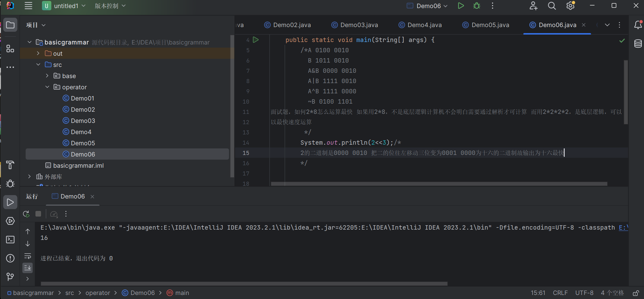This screenshot has height=299, width=644.
Task: Click the green inspections checkmark widget
Action: coord(622,41)
